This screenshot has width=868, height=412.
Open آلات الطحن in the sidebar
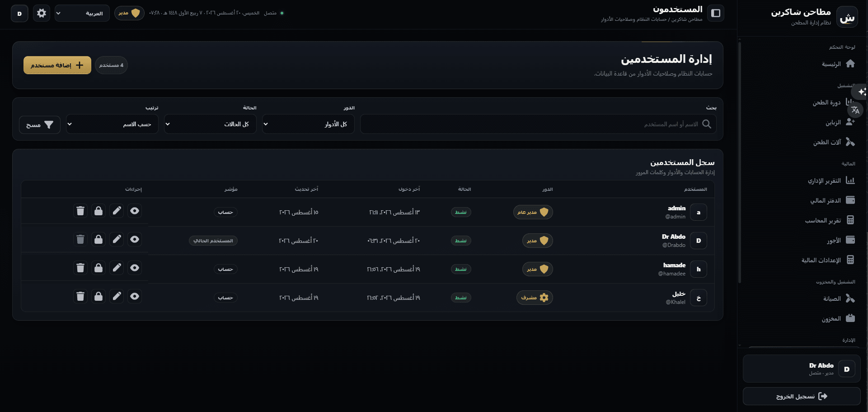[x=834, y=142]
